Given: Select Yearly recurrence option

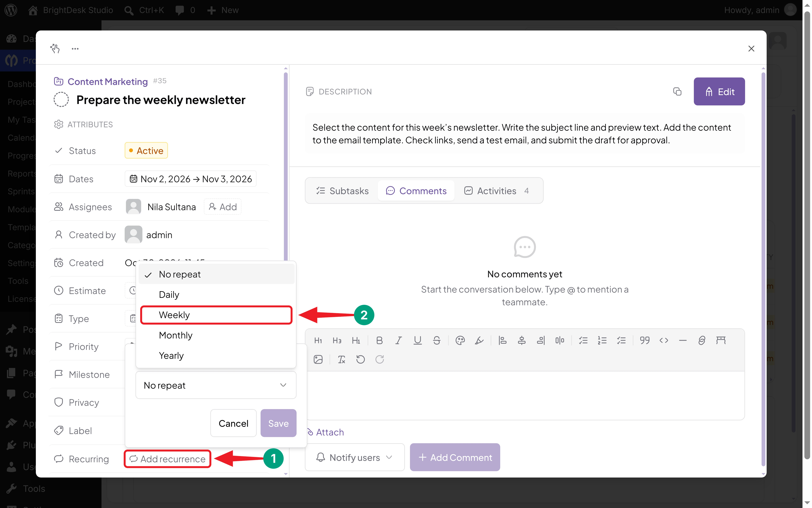Looking at the screenshot, I should point(216,355).
